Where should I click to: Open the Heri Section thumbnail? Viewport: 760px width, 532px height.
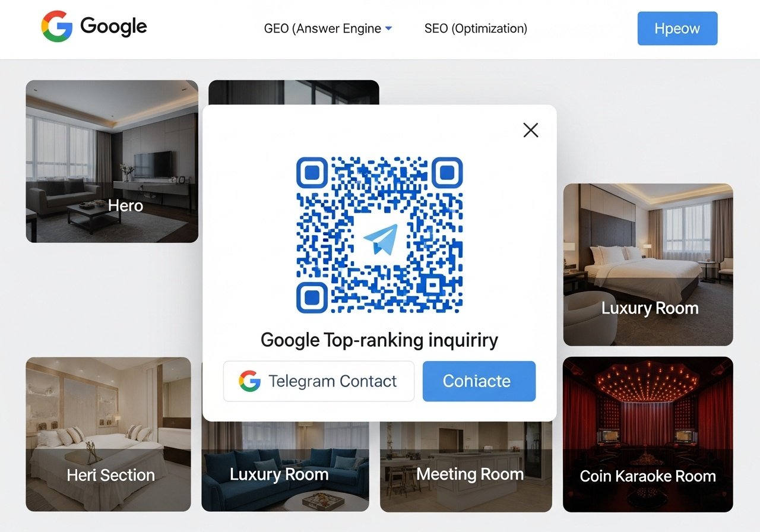109,435
